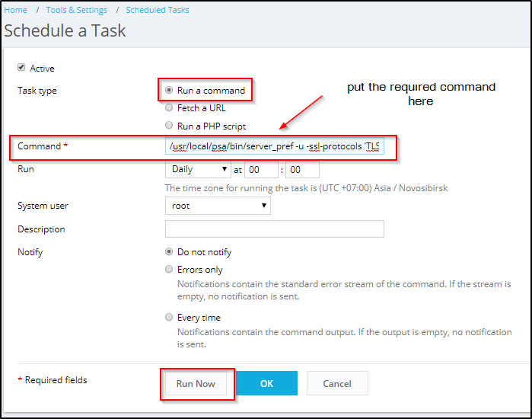Open the System user root dropdown
The width and height of the screenshot is (532, 419).
218,206
